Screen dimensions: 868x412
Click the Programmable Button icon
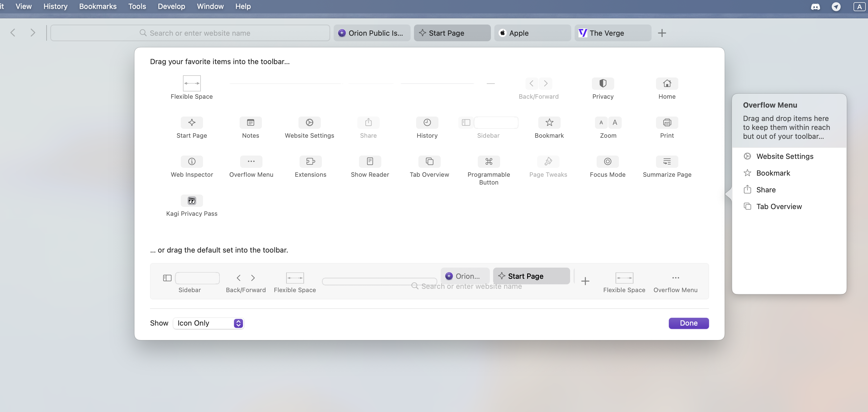(489, 161)
